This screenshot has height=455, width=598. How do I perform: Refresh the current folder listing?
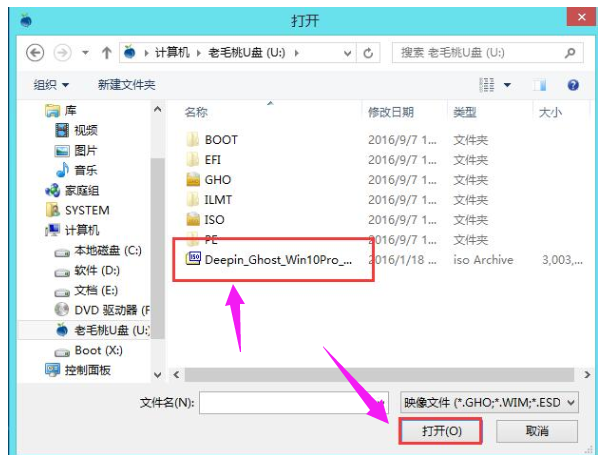pyautogui.click(x=368, y=53)
